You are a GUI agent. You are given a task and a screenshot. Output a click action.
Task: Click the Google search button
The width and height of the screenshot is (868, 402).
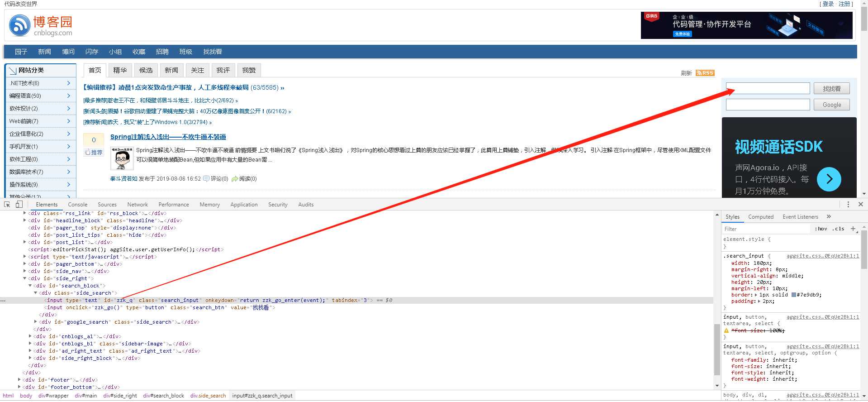[831, 105]
